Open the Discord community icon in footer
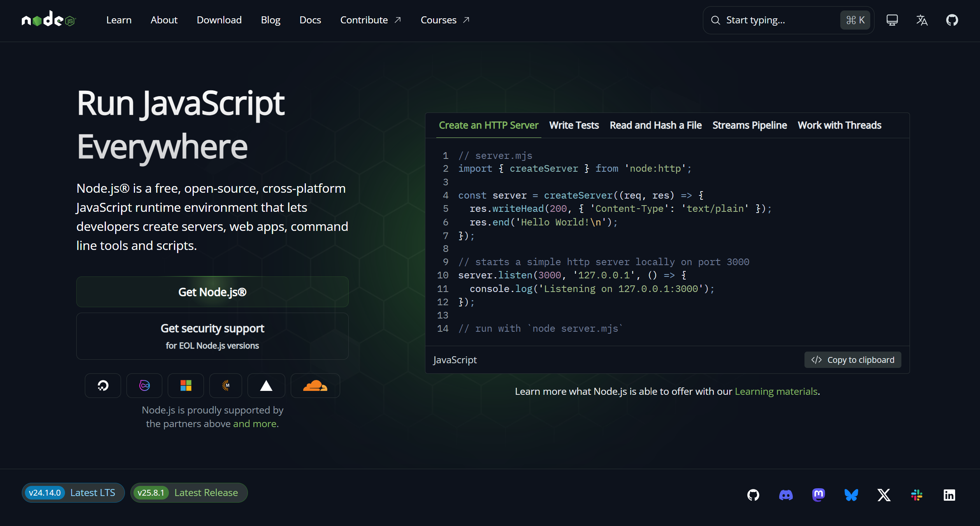 (x=785, y=495)
